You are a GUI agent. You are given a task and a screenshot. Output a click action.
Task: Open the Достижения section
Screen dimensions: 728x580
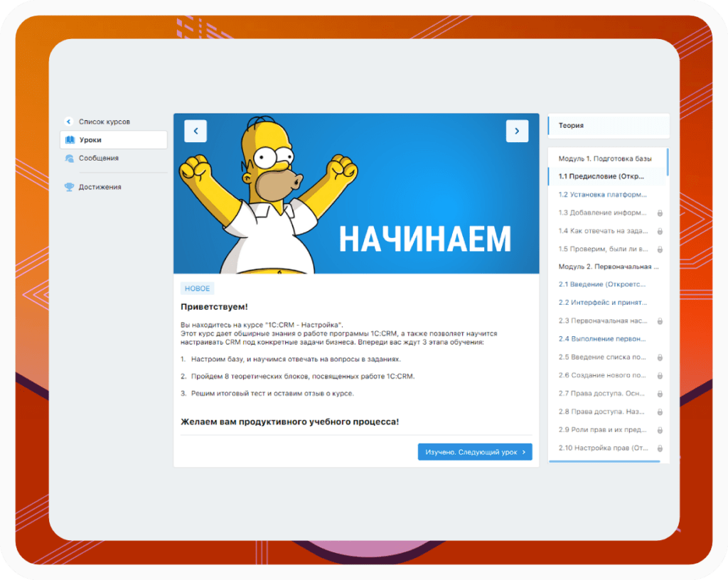[x=100, y=187]
